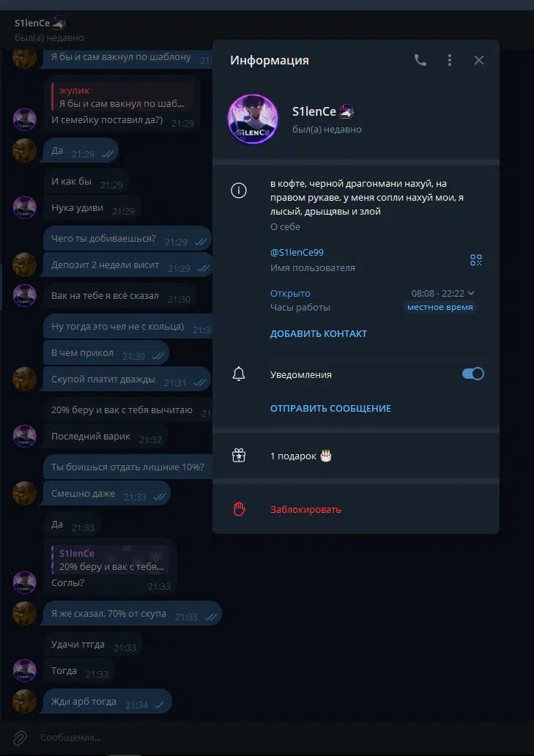Expand the working hours 08:08 - 22:22 chevron
Image resolution: width=534 pixels, height=756 pixels.
coord(471,293)
